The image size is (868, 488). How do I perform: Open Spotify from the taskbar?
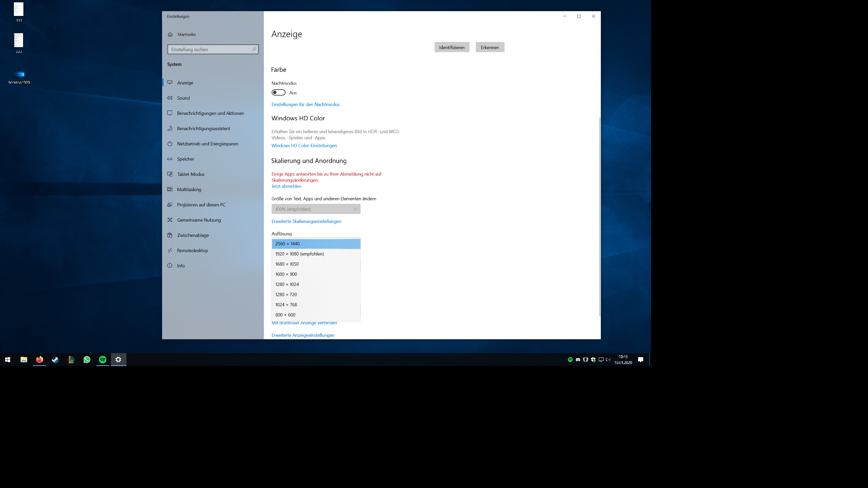pos(102,360)
